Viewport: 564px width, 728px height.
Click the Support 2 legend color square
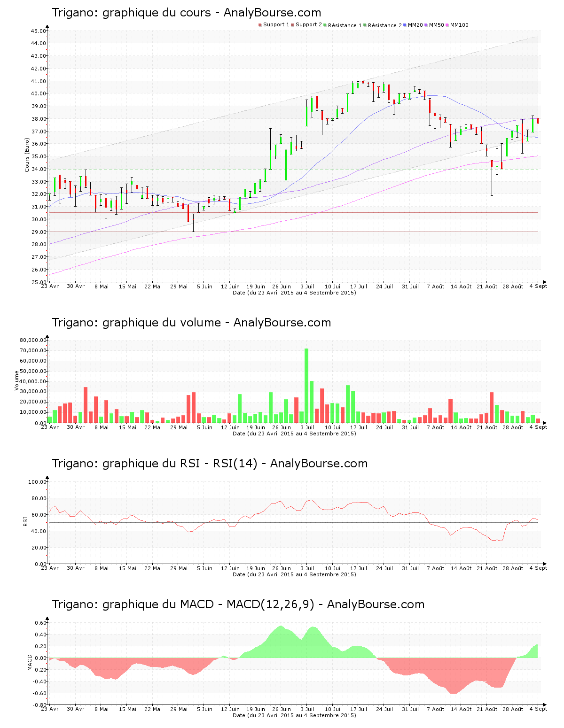[x=292, y=25]
